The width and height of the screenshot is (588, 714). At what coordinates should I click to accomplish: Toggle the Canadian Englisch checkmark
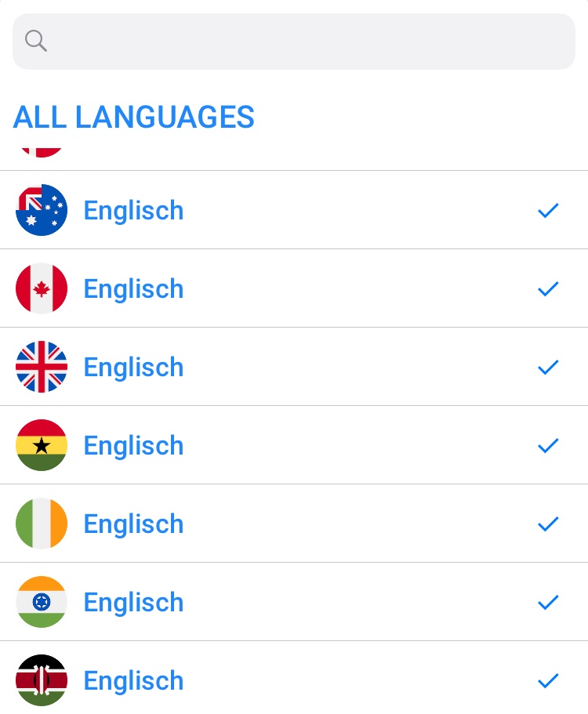coord(548,288)
